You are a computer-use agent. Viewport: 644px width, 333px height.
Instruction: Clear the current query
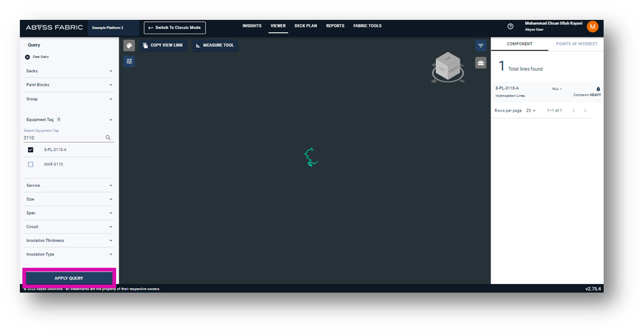tap(27, 57)
